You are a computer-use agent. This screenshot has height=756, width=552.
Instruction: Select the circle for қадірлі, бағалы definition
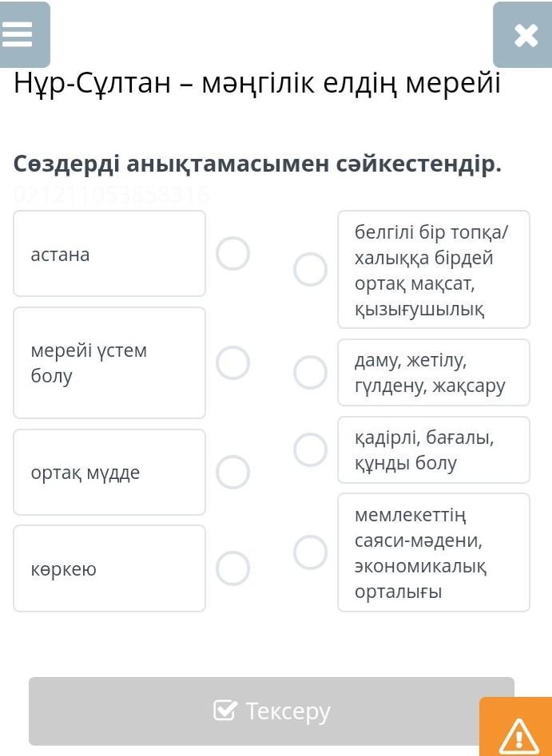click(310, 449)
